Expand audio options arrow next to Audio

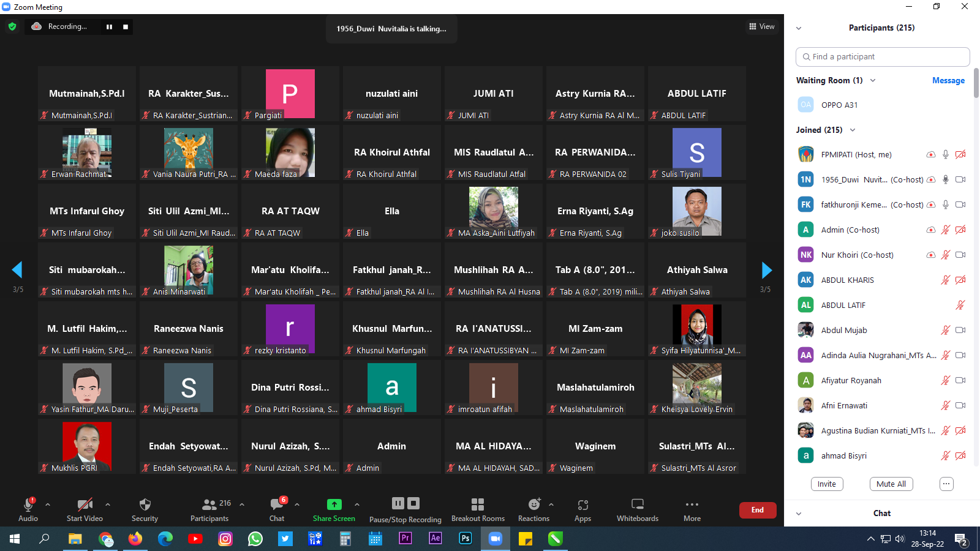click(48, 504)
